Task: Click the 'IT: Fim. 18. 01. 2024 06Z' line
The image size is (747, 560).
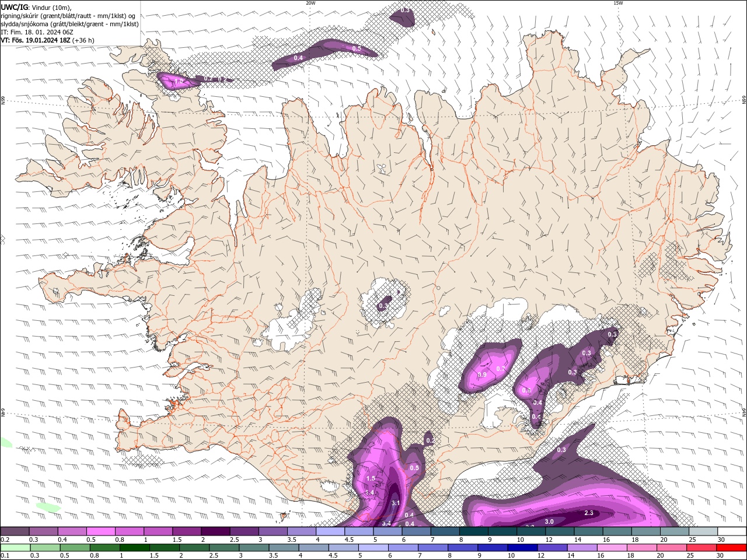Action: (x=36, y=32)
